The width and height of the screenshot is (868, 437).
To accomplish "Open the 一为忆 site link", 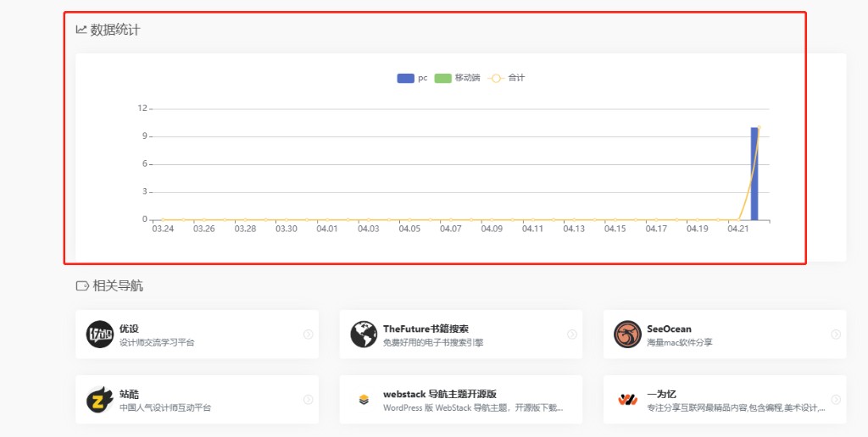I will tap(661, 394).
